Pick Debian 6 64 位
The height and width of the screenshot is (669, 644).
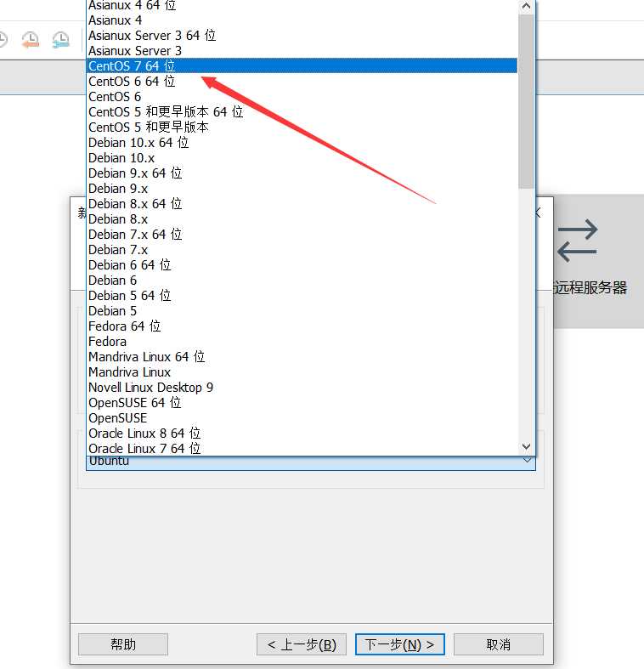click(x=302, y=265)
